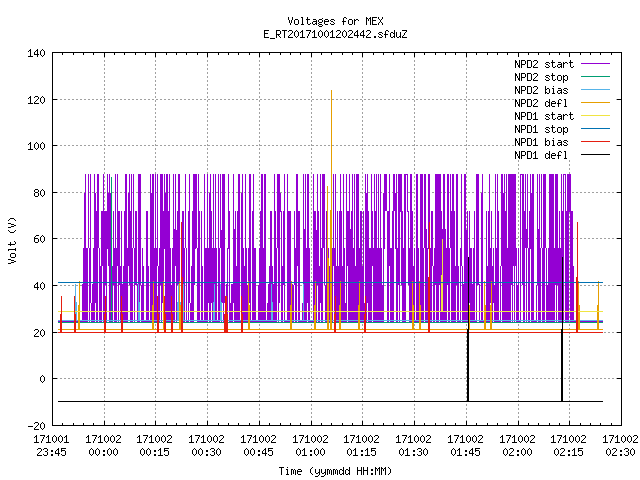
Task: Click the orange line sample beside NPD2 defl
Action: click(x=596, y=102)
